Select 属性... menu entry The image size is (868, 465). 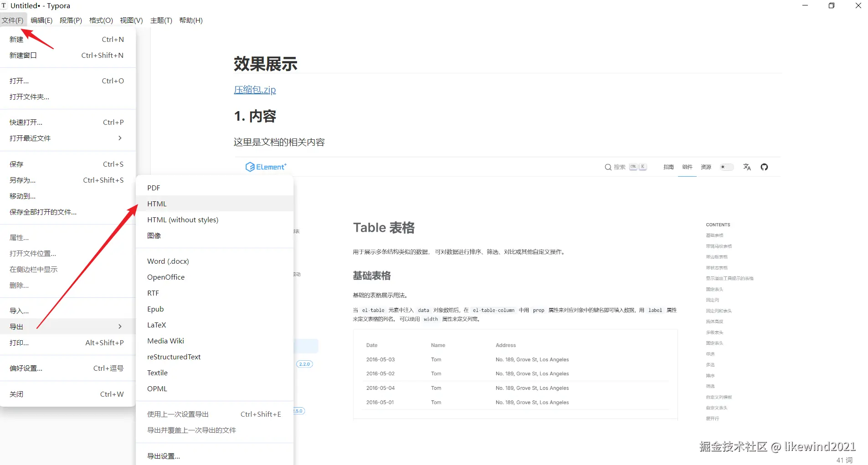67,238
